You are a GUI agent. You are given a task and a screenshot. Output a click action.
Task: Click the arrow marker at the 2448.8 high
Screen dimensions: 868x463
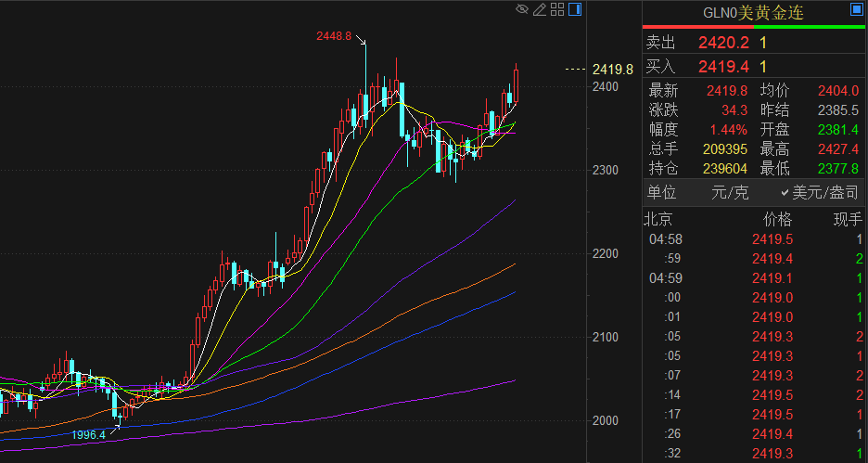[362, 41]
